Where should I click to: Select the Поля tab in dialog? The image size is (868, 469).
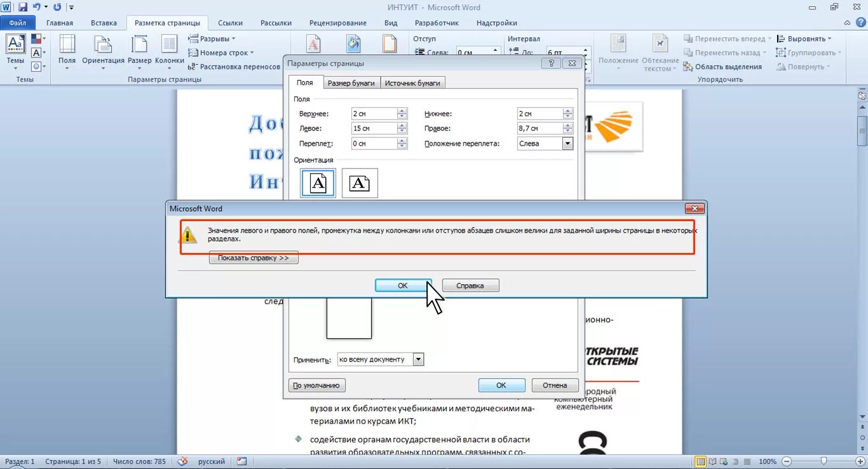click(305, 83)
